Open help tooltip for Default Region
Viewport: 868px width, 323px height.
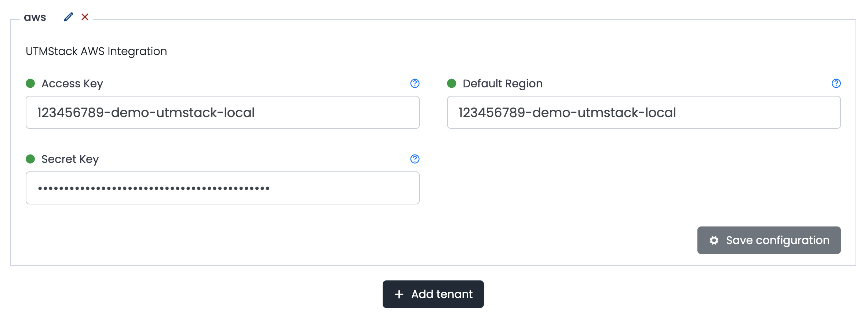[x=836, y=83]
